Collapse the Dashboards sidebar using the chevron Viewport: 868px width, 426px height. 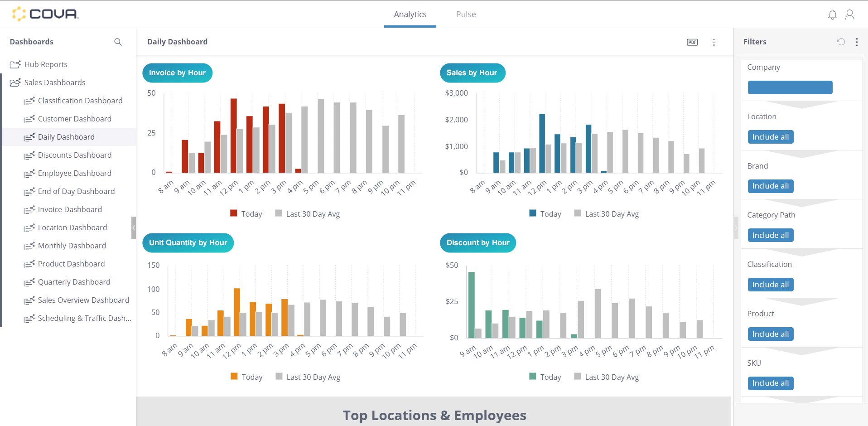coord(135,228)
